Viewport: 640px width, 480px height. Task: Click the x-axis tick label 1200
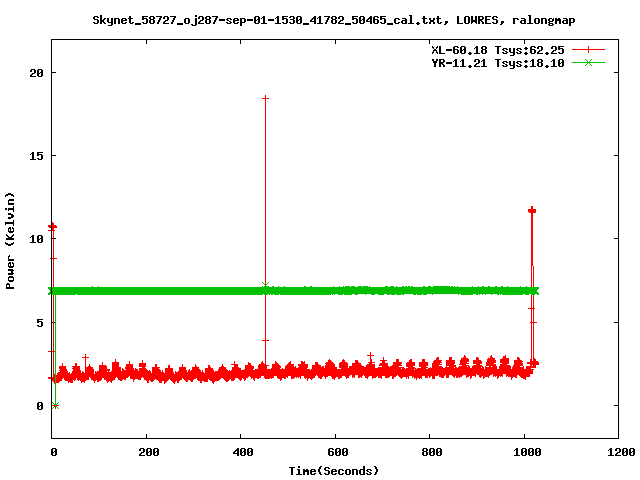(x=621, y=452)
